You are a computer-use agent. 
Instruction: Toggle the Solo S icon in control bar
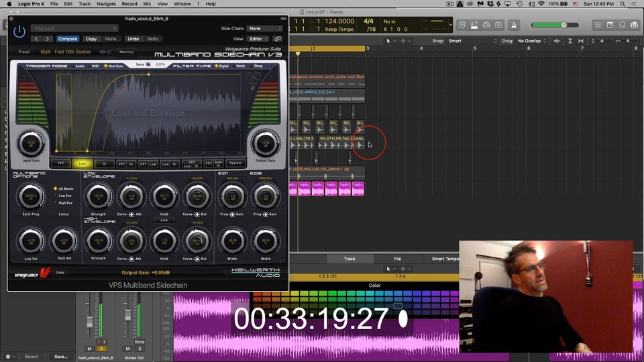[x=498, y=25]
